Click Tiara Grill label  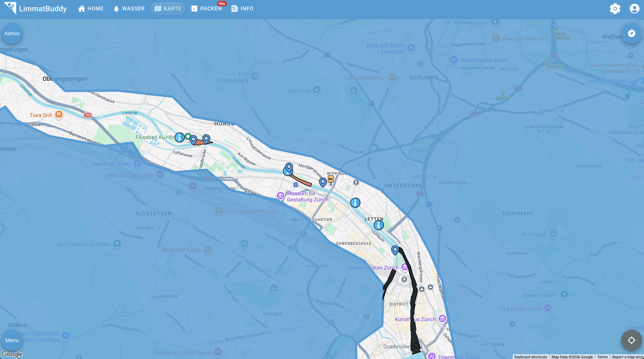click(41, 115)
